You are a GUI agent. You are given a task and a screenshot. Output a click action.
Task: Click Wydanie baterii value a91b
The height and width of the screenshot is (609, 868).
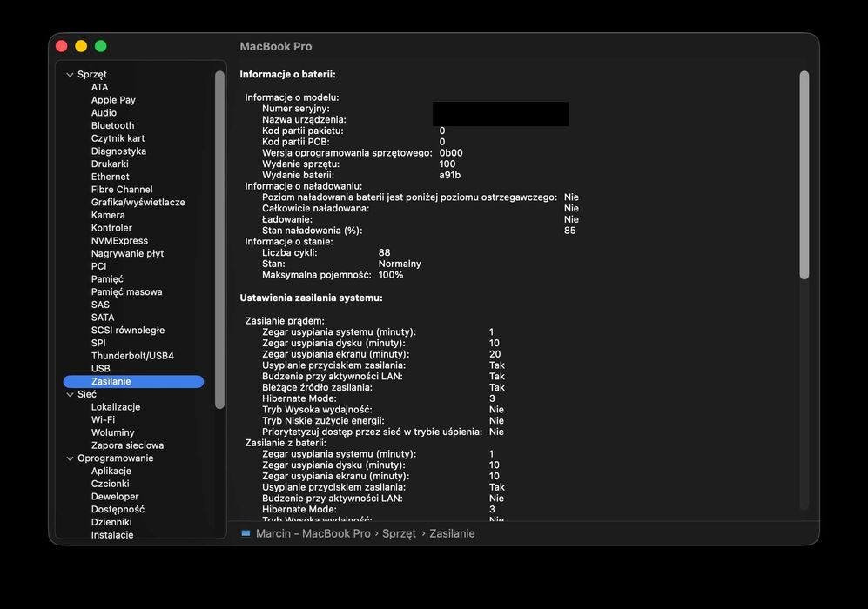click(x=449, y=175)
